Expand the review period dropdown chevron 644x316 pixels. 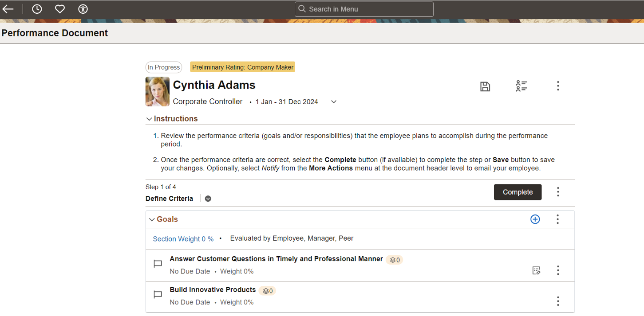(334, 102)
